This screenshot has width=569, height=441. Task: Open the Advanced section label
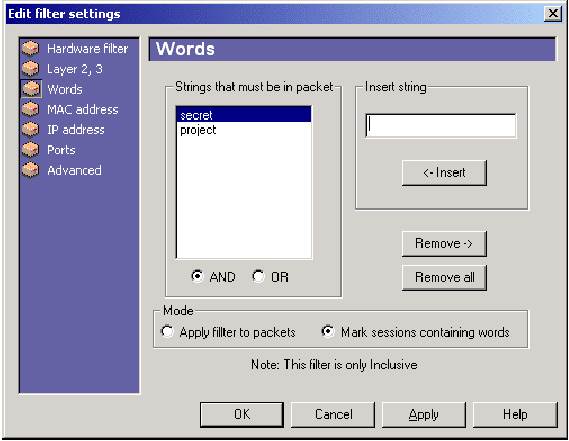(x=74, y=170)
